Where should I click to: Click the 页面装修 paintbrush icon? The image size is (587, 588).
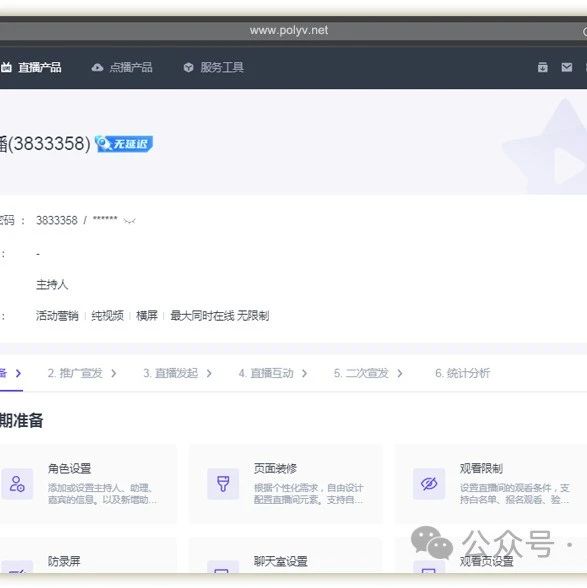click(223, 484)
